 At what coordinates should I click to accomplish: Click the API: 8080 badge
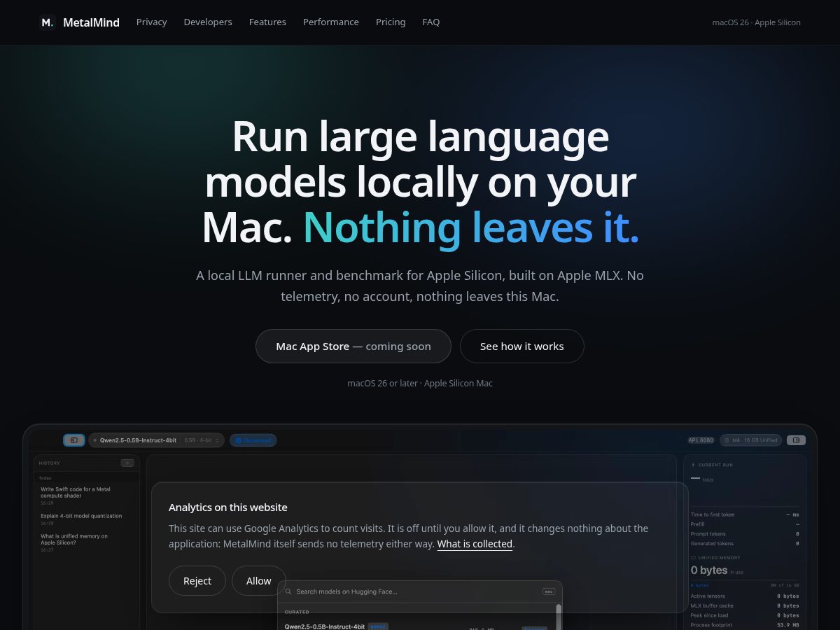[x=701, y=440]
